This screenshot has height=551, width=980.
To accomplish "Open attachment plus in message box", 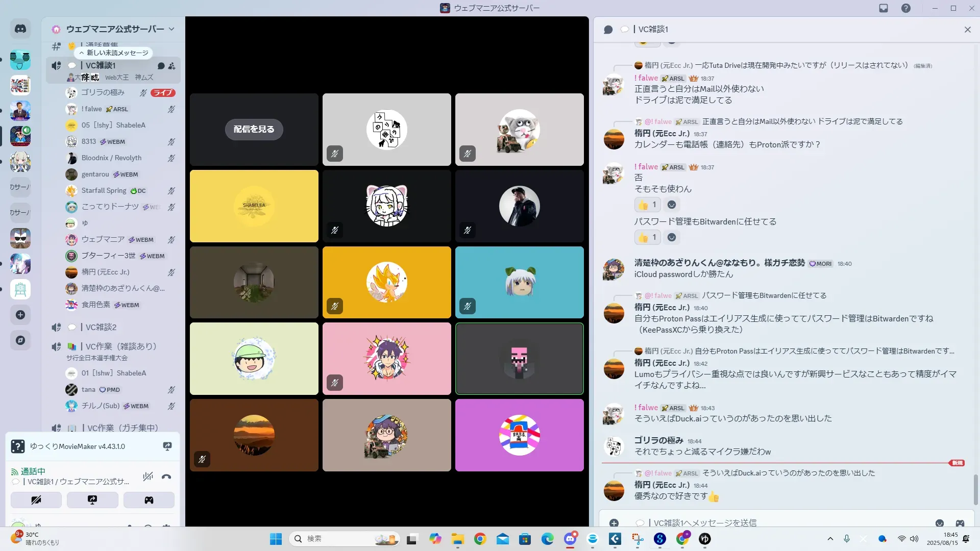I will pyautogui.click(x=614, y=523).
